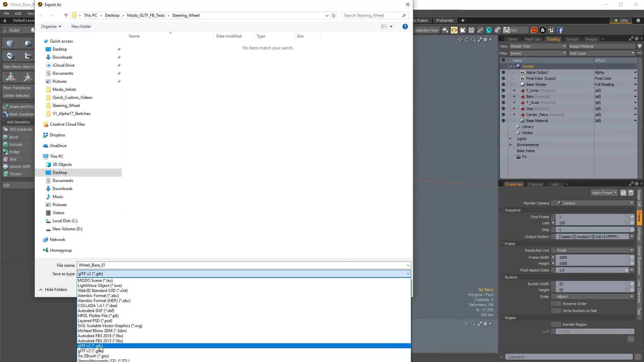This screenshot has width=644, height=362.
Task: Go up one folder level
Action: coord(66,15)
